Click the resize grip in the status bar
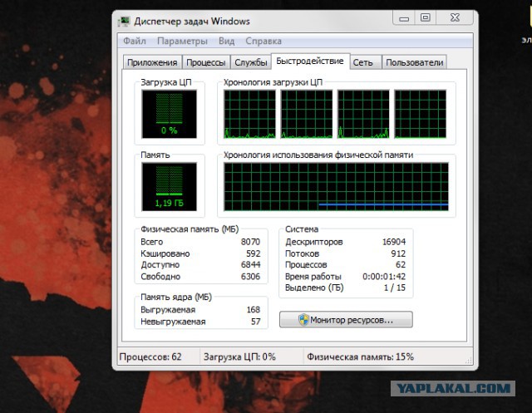 469,361
